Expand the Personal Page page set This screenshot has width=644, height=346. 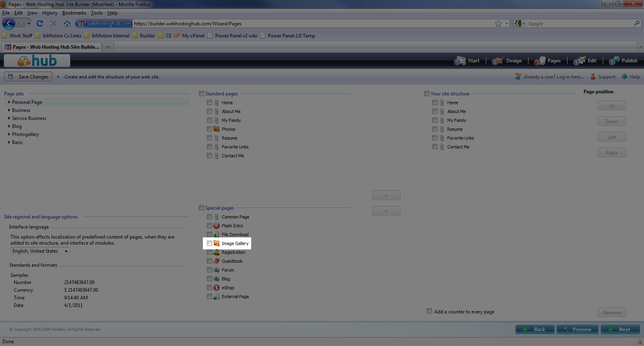point(9,102)
